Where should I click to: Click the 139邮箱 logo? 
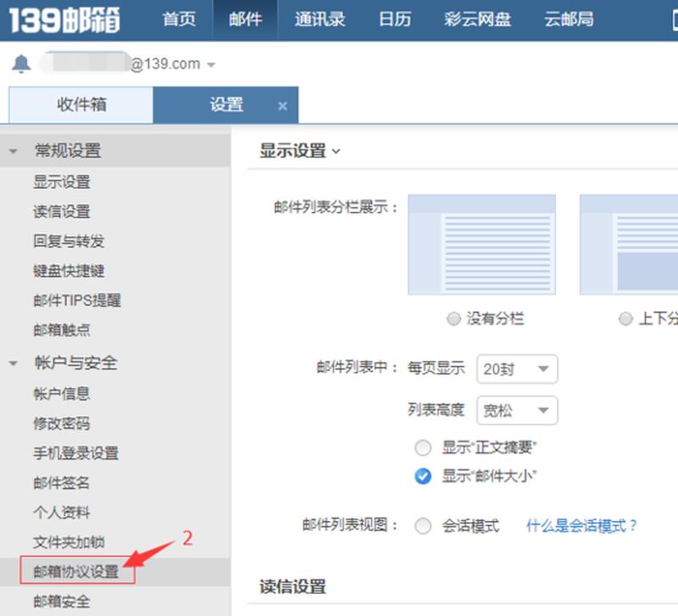coord(64,19)
